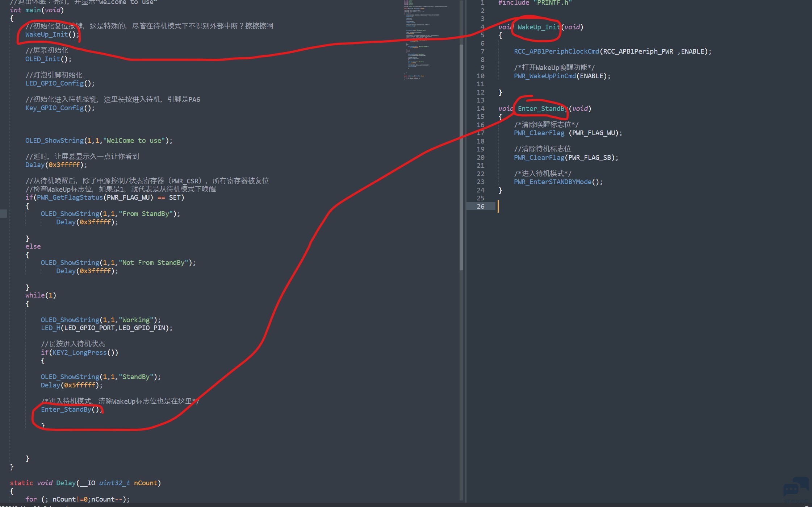
Task: Click the PWR_ClearFlag (PWR_FLAG_WU); line
Action: tap(568, 133)
